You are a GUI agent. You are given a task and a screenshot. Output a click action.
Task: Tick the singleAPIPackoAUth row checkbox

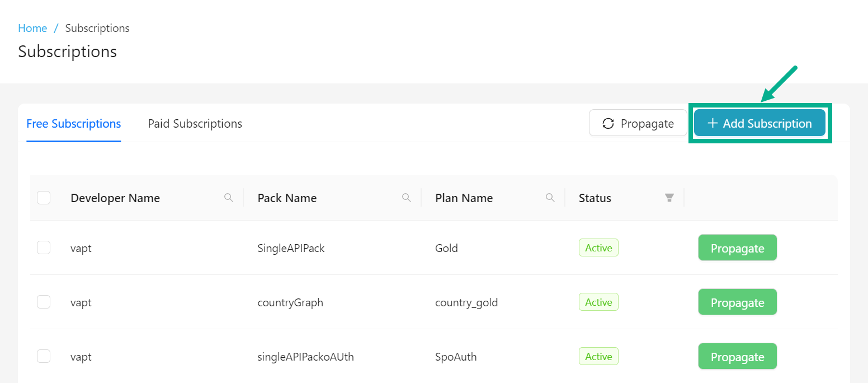[44, 356]
